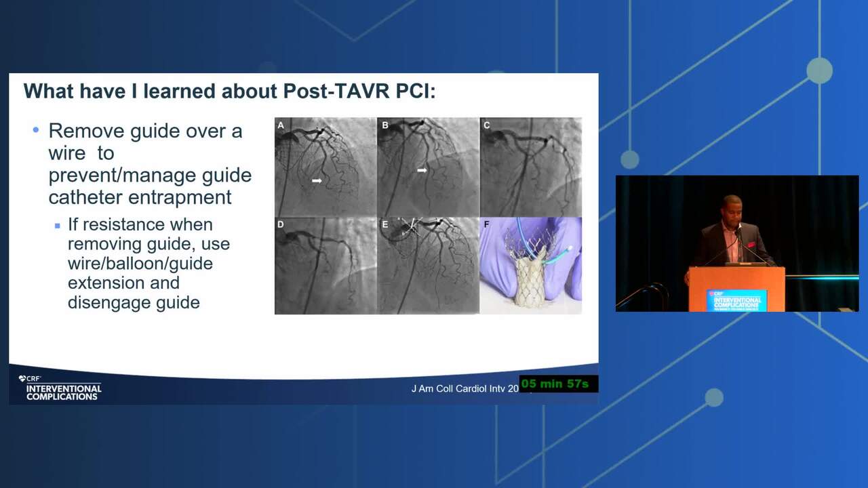The image size is (868, 488).
Task: Click the CRF Interventional Complications logo on slide
Action: [60, 388]
